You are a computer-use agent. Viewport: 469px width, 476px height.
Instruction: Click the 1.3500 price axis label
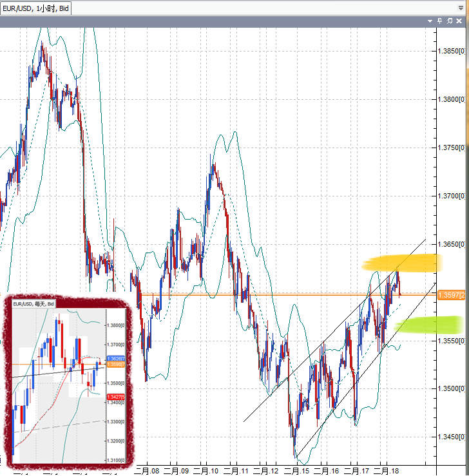point(452,388)
